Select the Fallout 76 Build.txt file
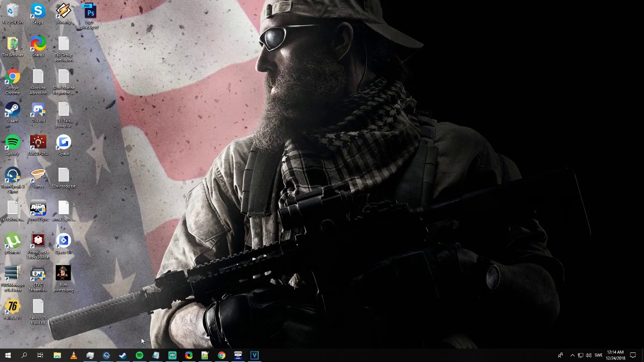 [38, 312]
